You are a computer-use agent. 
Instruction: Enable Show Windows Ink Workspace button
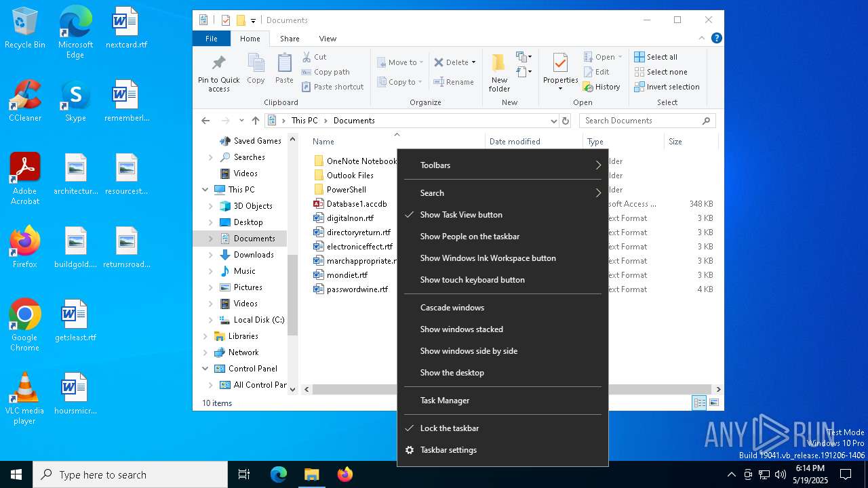(502, 258)
